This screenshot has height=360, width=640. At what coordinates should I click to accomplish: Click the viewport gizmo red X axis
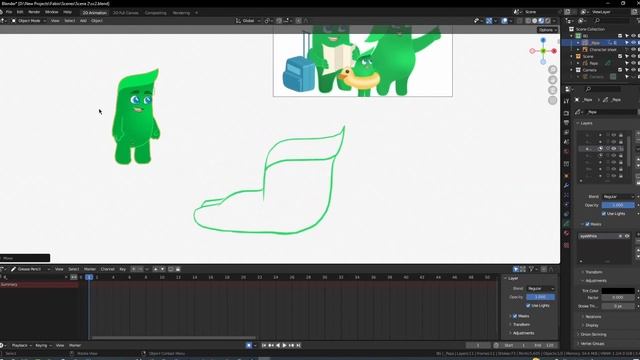coord(554,51)
